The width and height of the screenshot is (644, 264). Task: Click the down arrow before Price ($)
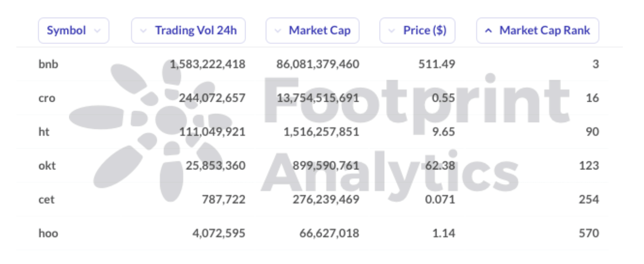coord(392,31)
